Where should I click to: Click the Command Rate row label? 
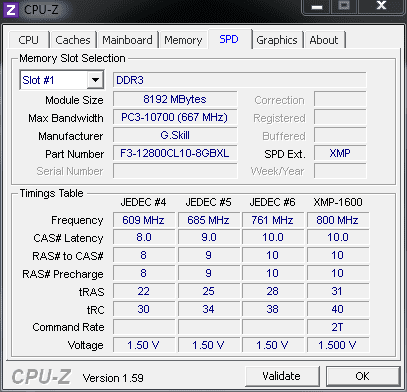coord(68,327)
